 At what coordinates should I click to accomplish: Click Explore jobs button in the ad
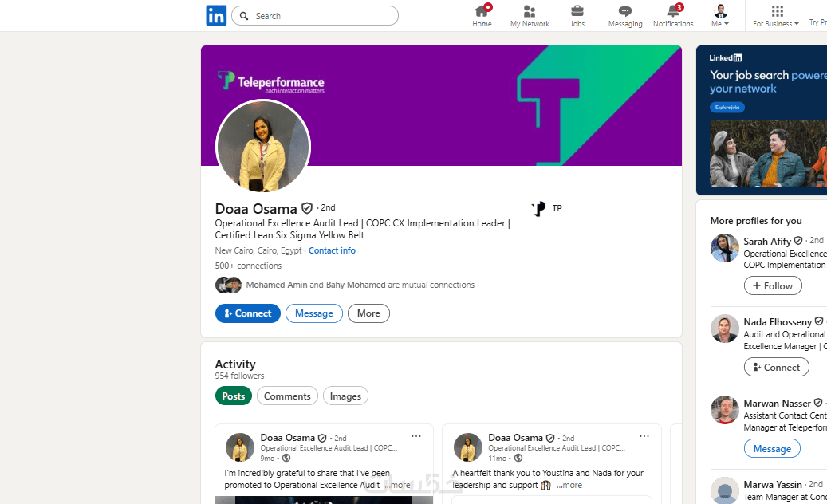pos(727,108)
